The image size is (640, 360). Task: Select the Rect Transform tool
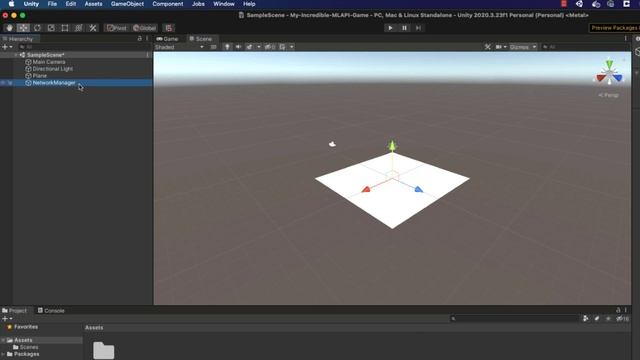[x=65, y=28]
